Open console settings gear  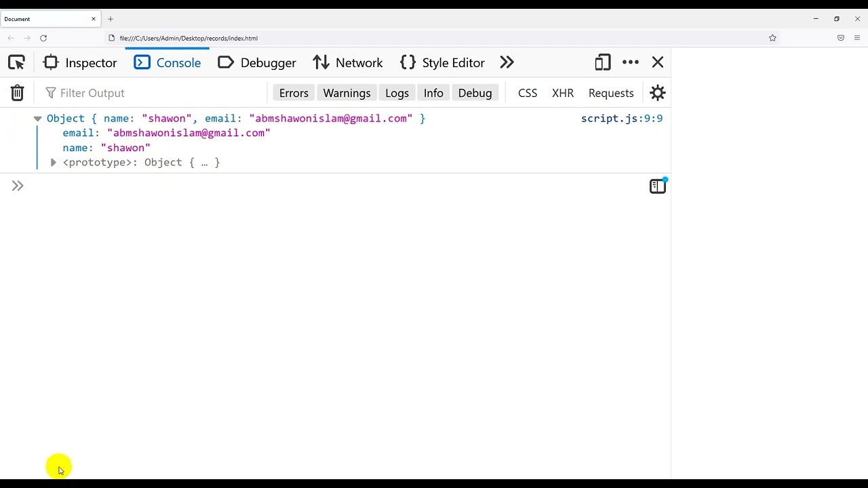[x=658, y=93]
